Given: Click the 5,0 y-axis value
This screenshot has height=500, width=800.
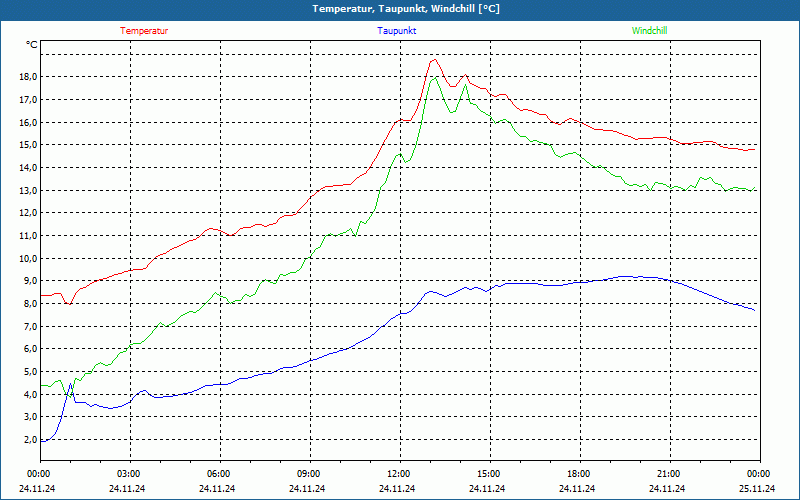Looking at the screenshot, I should tap(31, 371).
